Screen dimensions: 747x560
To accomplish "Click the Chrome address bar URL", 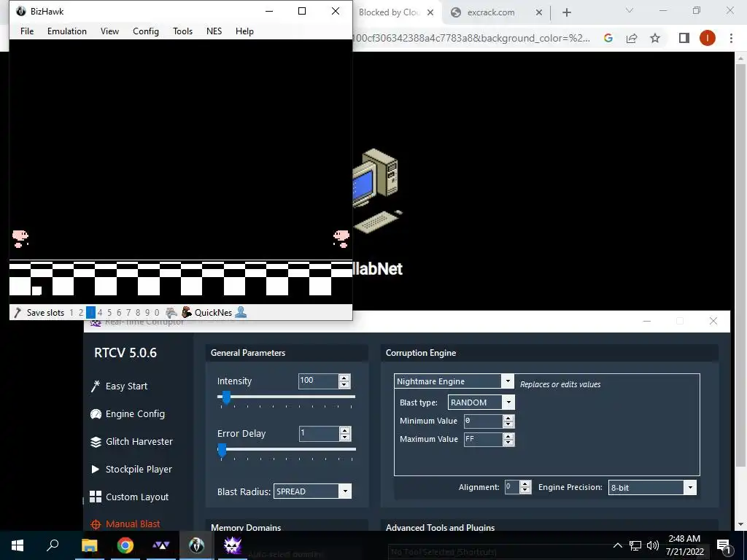I will pos(473,38).
